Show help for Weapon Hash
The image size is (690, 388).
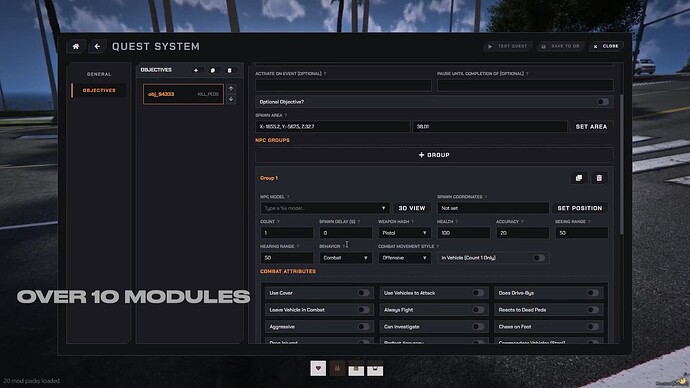[x=412, y=222]
